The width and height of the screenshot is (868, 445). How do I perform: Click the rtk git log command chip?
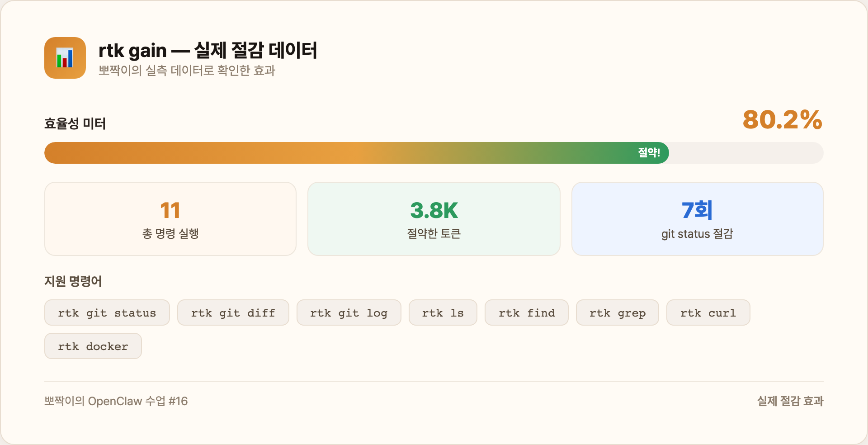(x=349, y=312)
